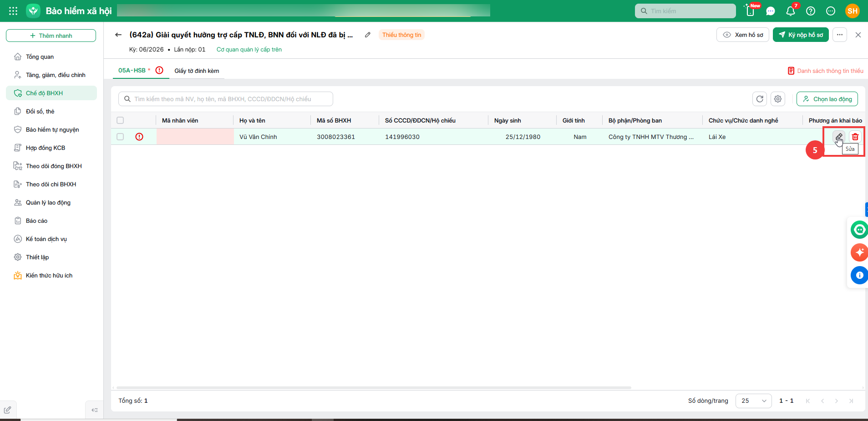
Task: Open the orange AI sparkle floating button
Action: pyautogui.click(x=859, y=252)
